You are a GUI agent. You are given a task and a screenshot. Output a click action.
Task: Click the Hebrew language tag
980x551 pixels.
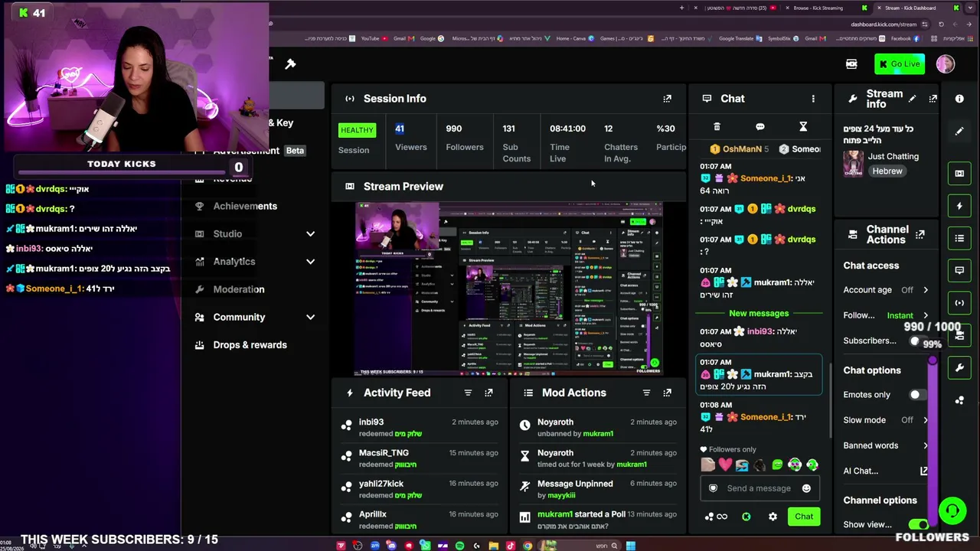(x=887, y=171)
